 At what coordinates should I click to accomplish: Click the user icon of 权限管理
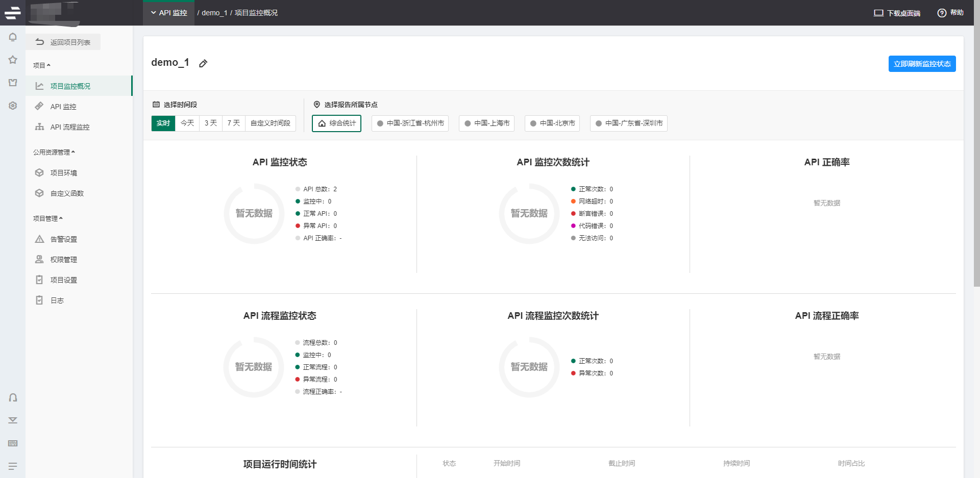pos(39,259)
